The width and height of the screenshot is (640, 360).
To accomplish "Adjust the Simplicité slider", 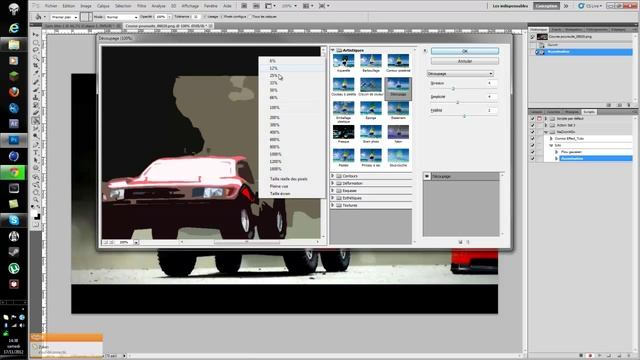I will (458, 102).
